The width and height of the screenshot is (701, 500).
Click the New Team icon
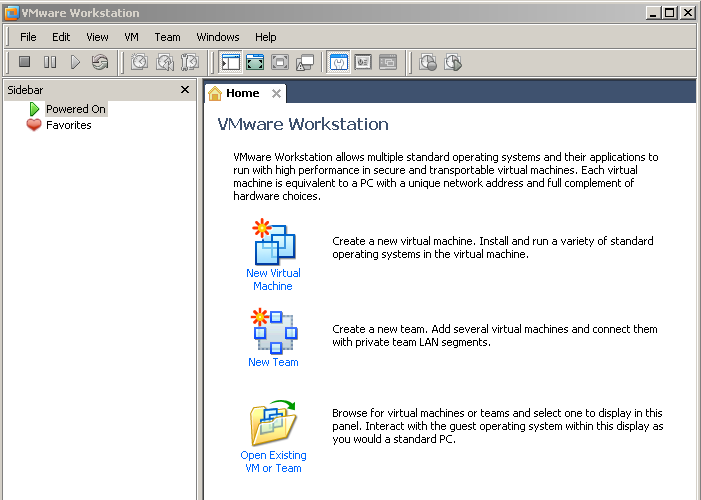coord(273,330)
